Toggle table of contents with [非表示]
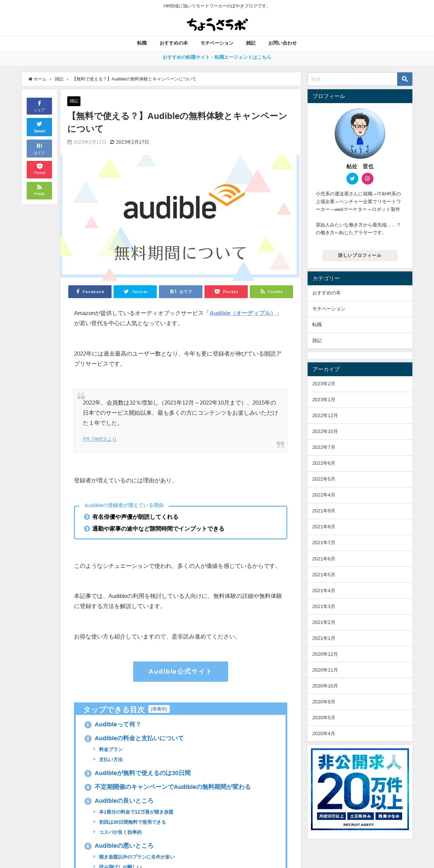This screenshot has height=868, width=434. (159, 709)
